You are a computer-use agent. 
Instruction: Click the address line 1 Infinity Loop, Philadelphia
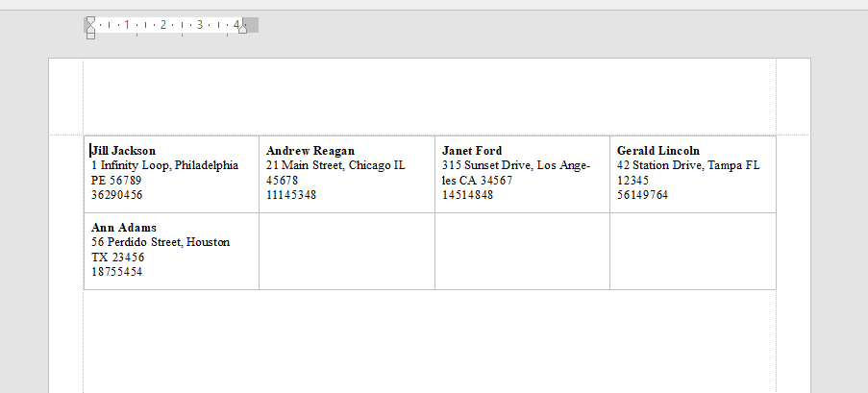(165, 165)
